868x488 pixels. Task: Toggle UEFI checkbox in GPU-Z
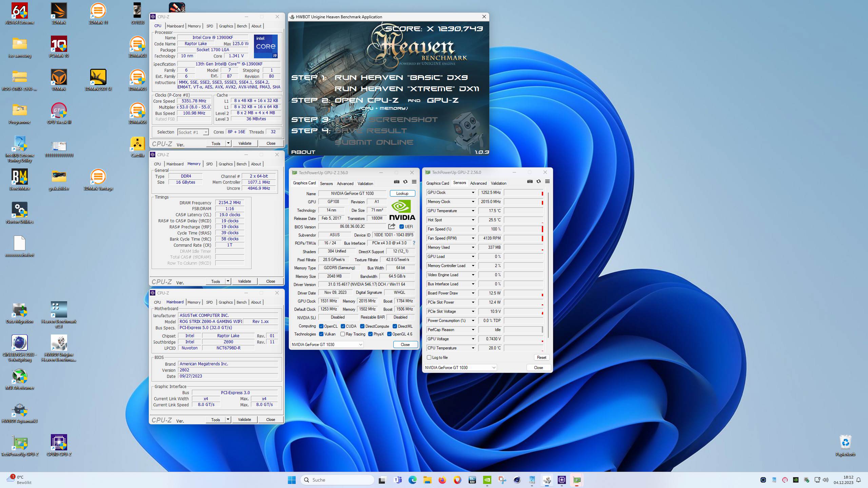point(401,227)
